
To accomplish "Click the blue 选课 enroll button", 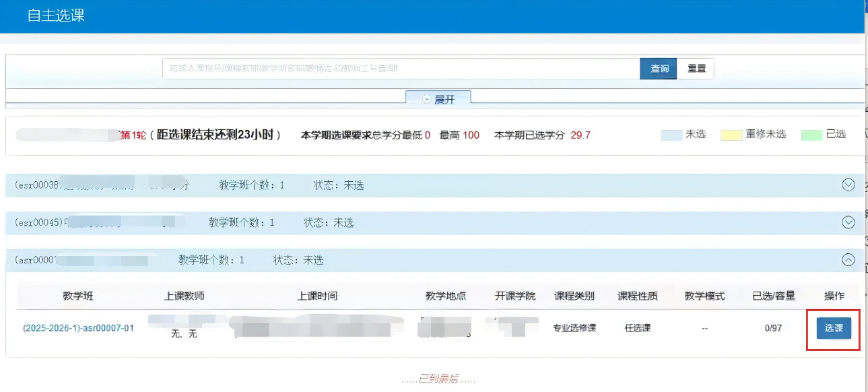I will [834, 328].
